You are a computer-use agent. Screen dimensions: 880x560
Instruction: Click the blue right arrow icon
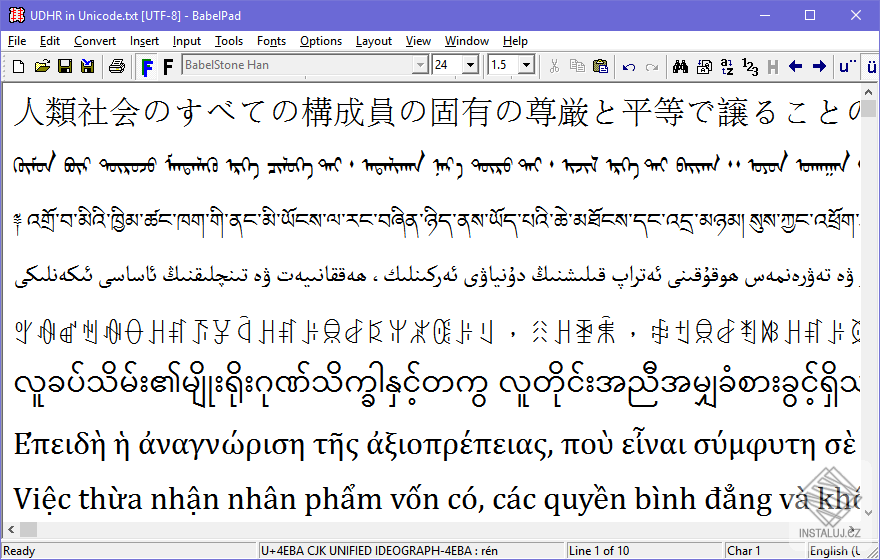coord(819,66)
